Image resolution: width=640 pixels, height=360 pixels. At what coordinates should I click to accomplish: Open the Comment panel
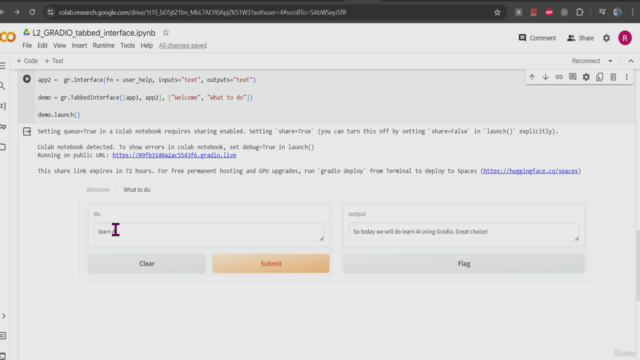click(x=537, y=38)
